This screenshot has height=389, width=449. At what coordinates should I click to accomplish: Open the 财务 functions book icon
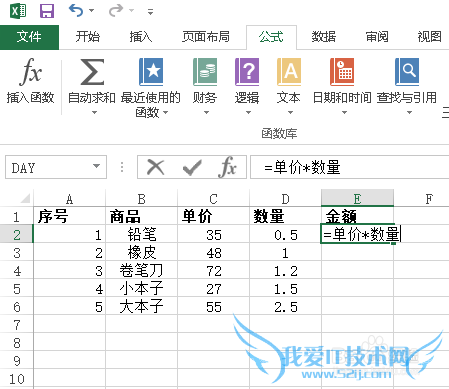205,72
